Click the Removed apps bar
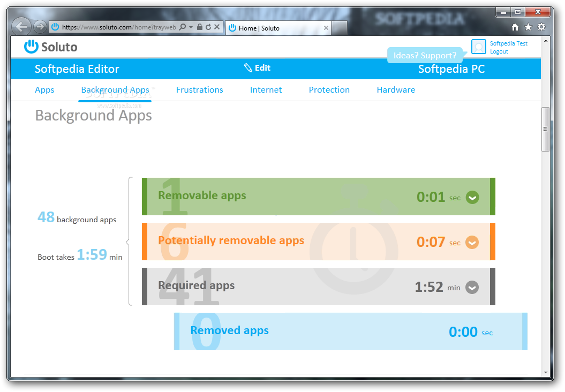Image resolution: width=565 pixels, height=392 pixels. pyautogui.click(x=351, y=331)
